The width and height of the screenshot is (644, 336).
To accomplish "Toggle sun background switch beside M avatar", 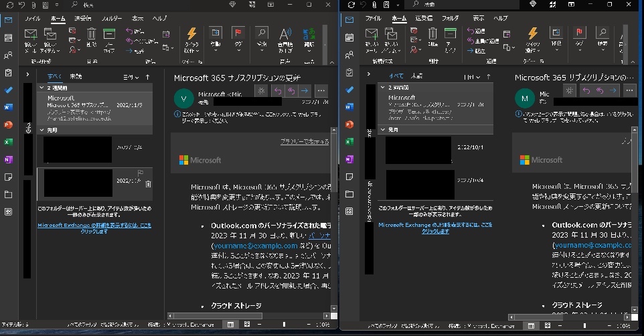I will tap(569, 90).
